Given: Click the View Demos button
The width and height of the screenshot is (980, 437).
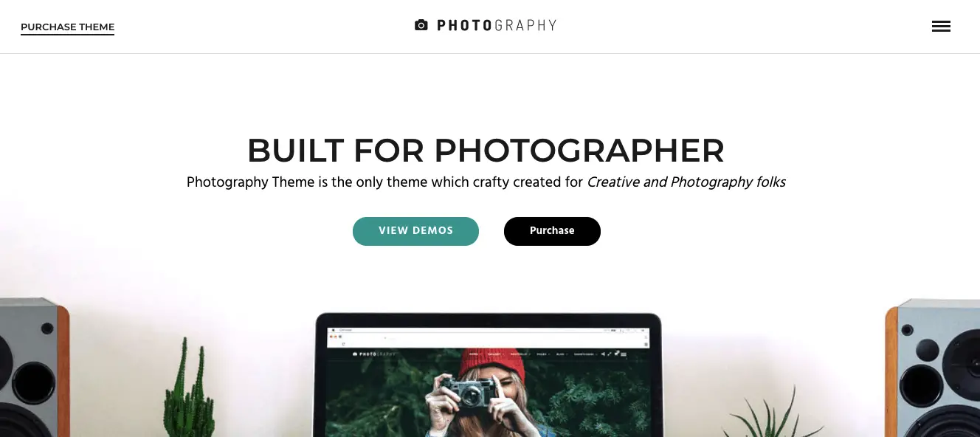Looking at the screenshot, I should (x=415, y=231).
